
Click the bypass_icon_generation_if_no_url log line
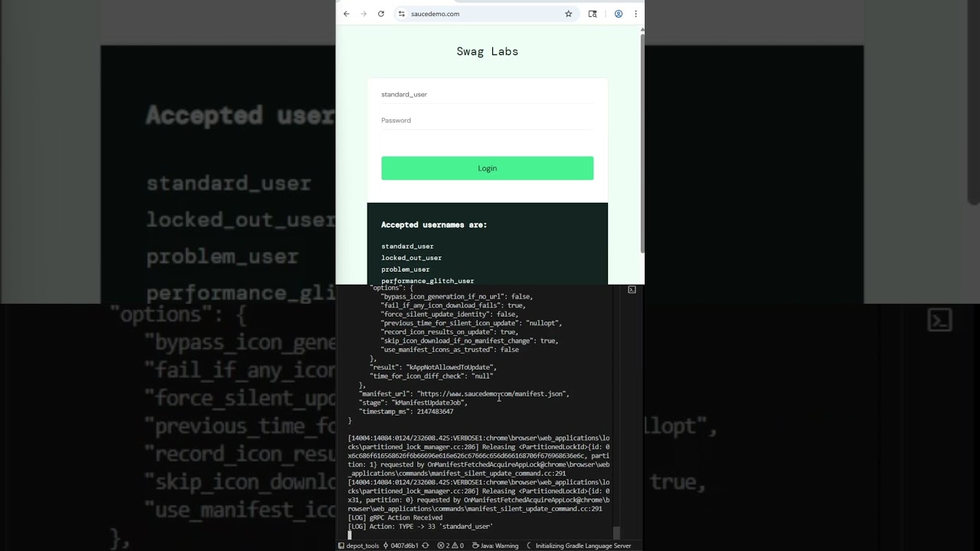(x=456, y=296)
